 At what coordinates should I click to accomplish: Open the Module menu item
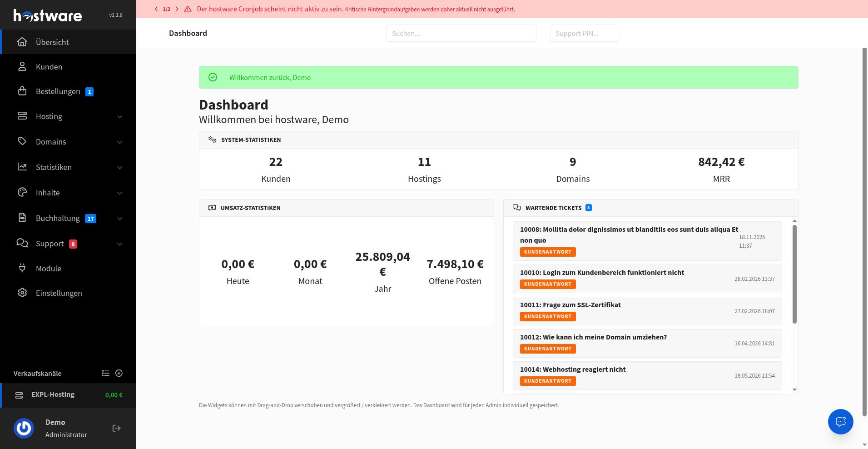tap(68, 268)
